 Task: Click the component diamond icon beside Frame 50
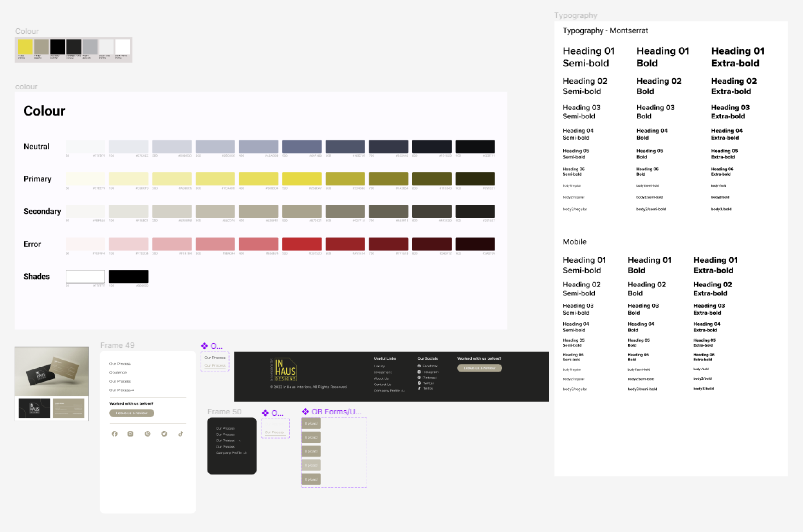coord(265,413)
